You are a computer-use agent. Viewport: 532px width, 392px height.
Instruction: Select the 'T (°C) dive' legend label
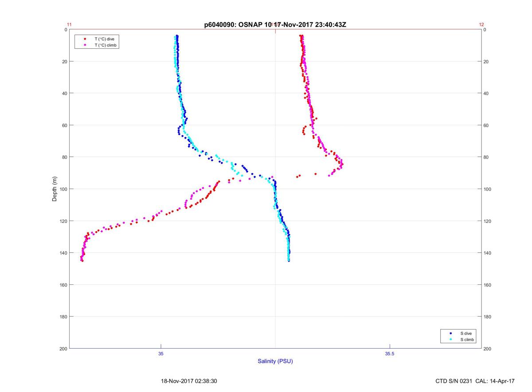pyautogui.click(x=104, y=39)
